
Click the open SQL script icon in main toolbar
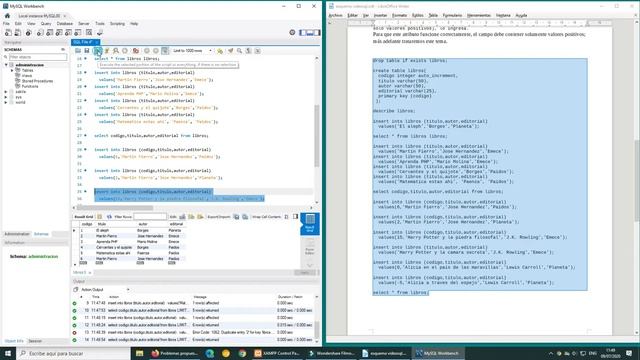coord(18,33)
